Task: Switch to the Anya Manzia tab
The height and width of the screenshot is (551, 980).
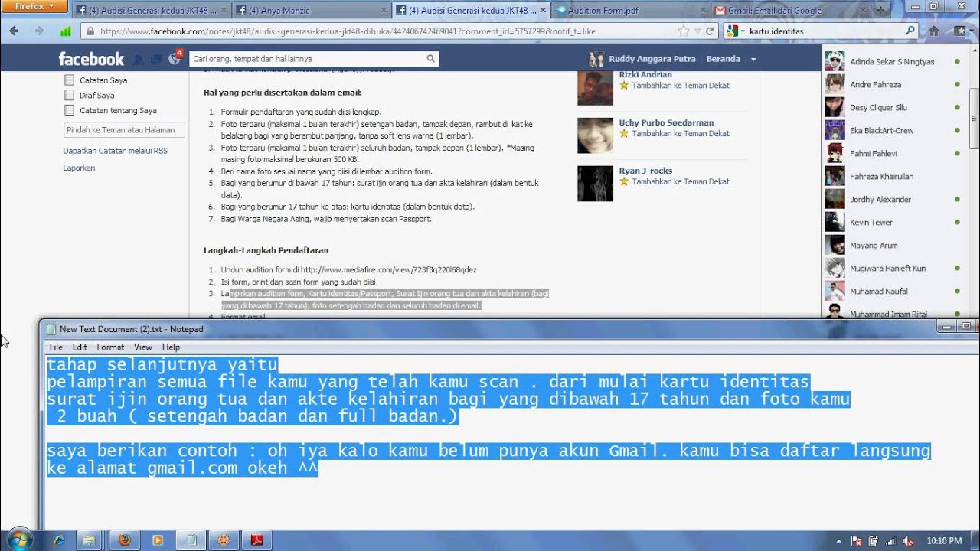Action: click(312, 11)
